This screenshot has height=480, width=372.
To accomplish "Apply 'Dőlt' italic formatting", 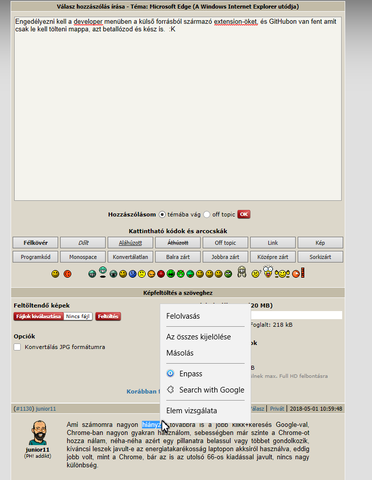I will 83,243.
